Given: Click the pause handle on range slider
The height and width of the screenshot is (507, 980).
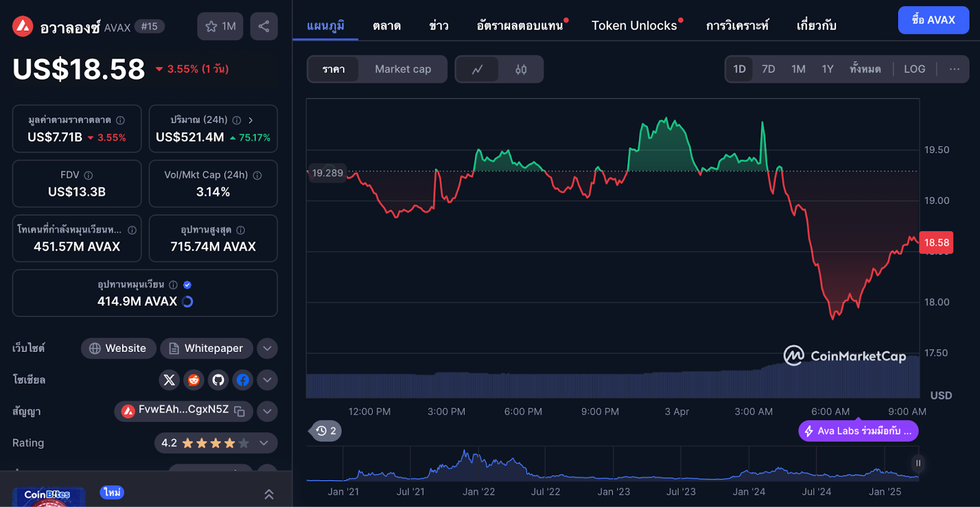Looking at the screenshot, I should pyautogui.click(x=918, y=463).
